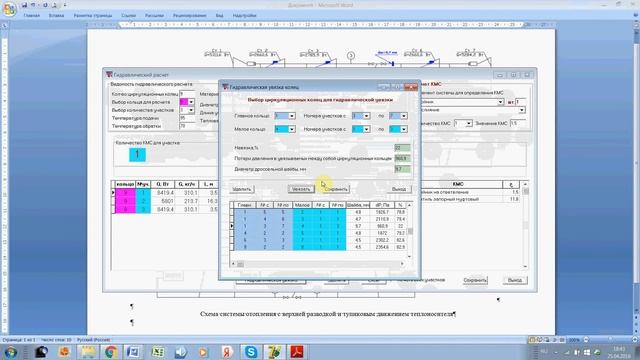Open the Главное кольцо dropdown
This screenshot has height=360, width=640.
coord(291,116)
